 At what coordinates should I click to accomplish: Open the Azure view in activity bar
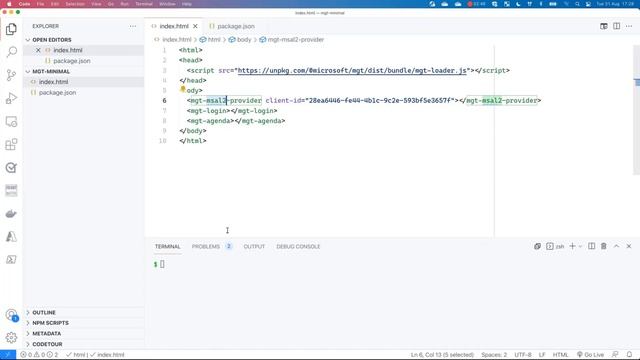point(11,237)
